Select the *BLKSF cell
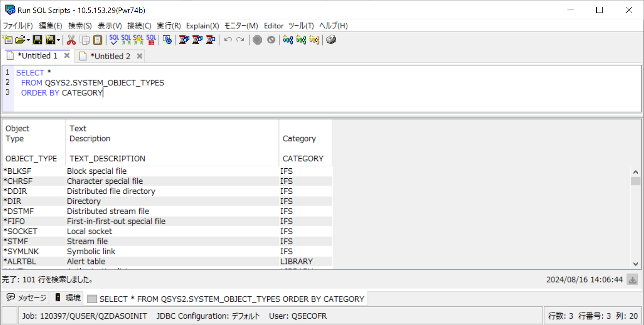This screenshot has height=325, width=644. tap(34, 171)
